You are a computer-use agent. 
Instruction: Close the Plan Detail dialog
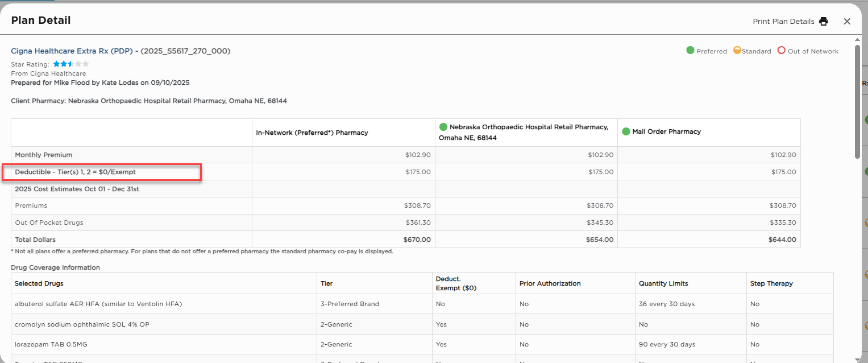847,22
